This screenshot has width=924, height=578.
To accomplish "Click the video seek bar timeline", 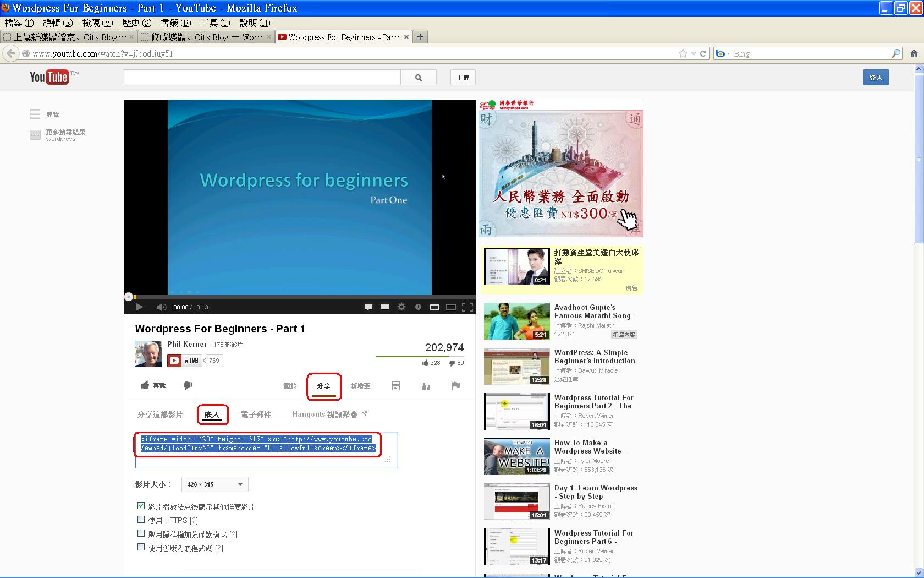I will [x=300, y=297].
